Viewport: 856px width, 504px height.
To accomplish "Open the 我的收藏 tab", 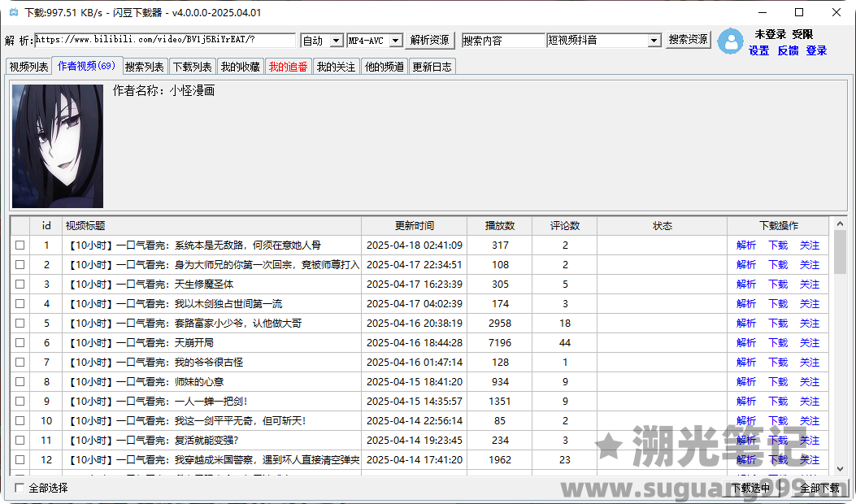I will coord(240,67).
